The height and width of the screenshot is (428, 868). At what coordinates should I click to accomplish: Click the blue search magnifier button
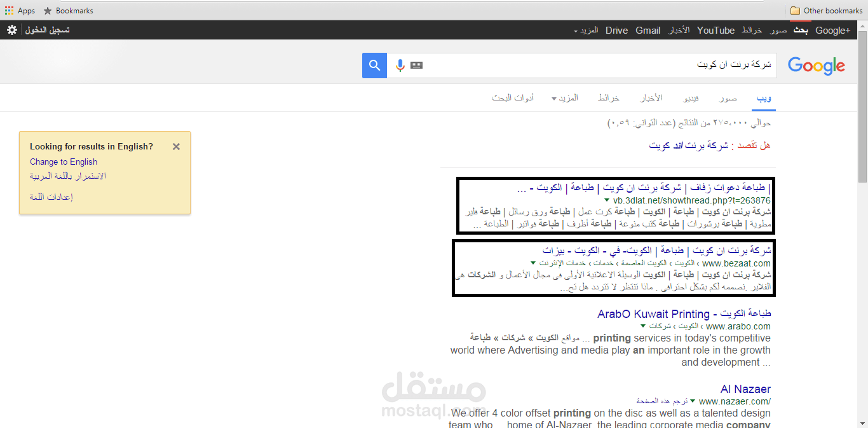(x=374, y=66)
